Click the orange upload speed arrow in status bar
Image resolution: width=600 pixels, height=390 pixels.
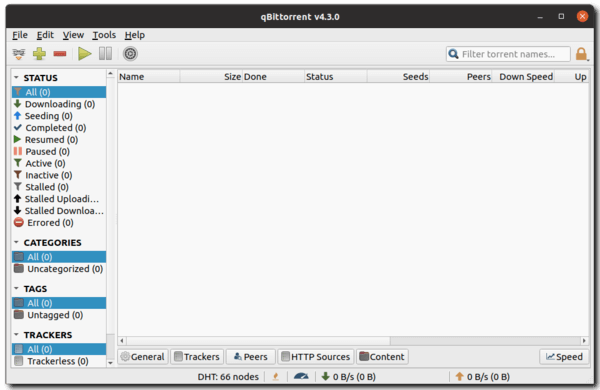point(460,377)
